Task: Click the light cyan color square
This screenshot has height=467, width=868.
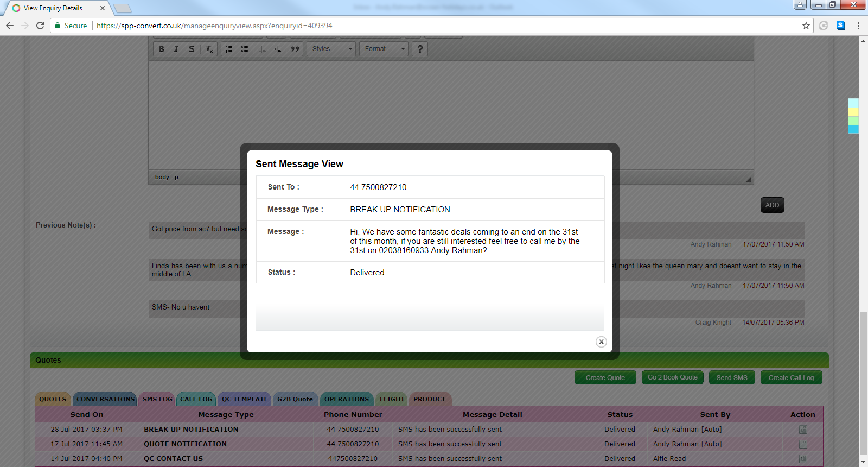Action: (x=853, y=103)
